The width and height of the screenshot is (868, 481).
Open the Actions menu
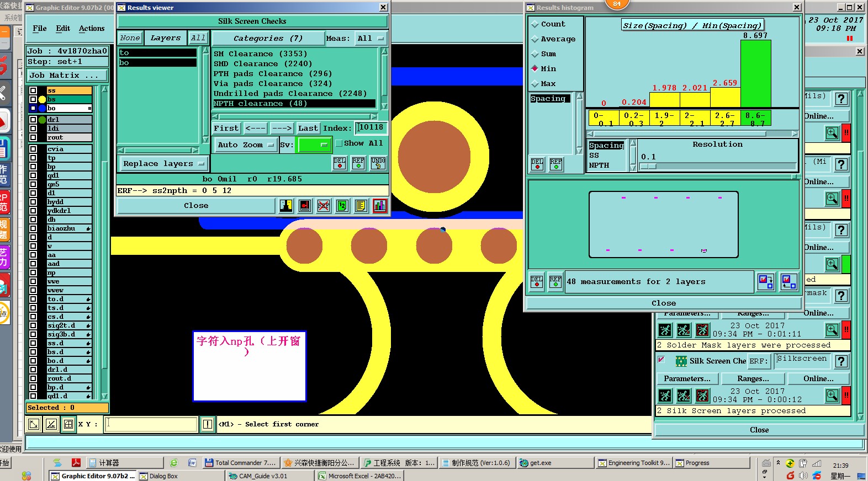[92, 29]
